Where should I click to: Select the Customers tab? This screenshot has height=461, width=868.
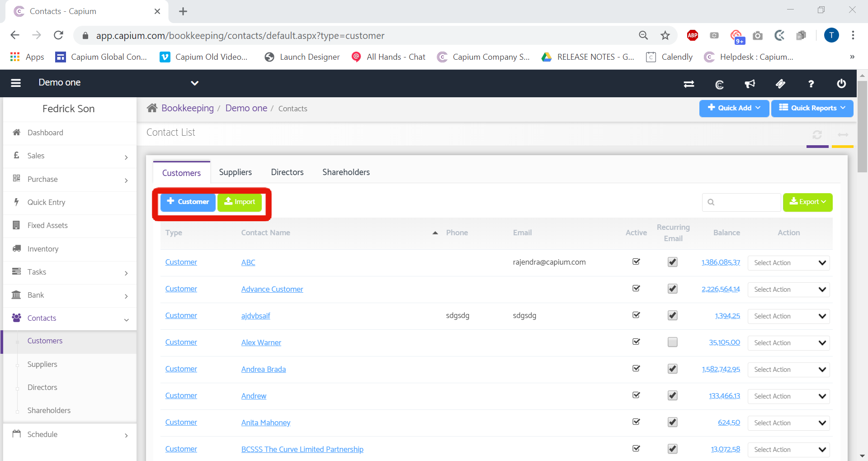[181, 173]
